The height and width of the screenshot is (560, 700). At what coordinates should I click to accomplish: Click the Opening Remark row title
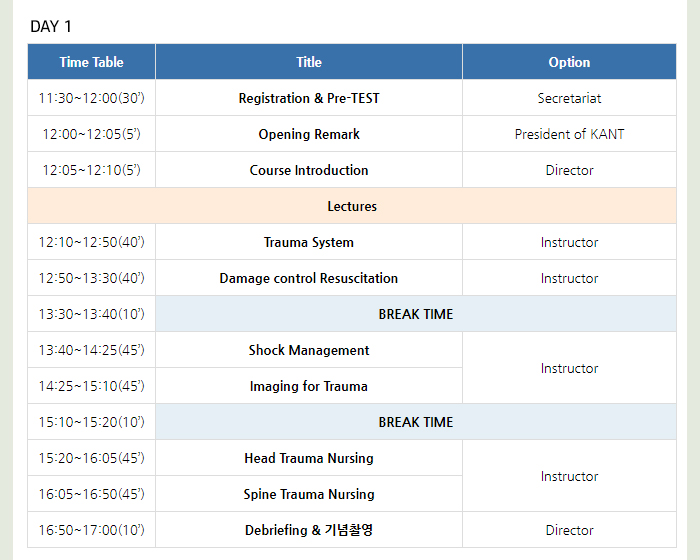[x=309, y=134]
